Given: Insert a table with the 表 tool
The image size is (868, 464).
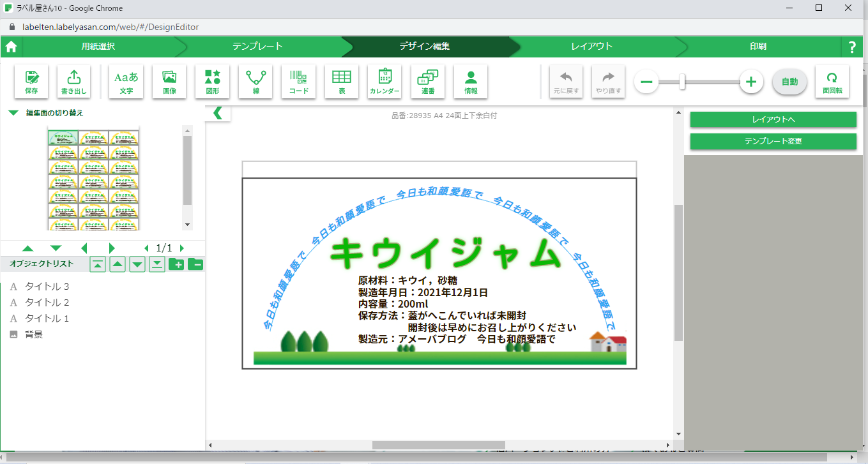Looking at the screenshot, I should point(342,82).
